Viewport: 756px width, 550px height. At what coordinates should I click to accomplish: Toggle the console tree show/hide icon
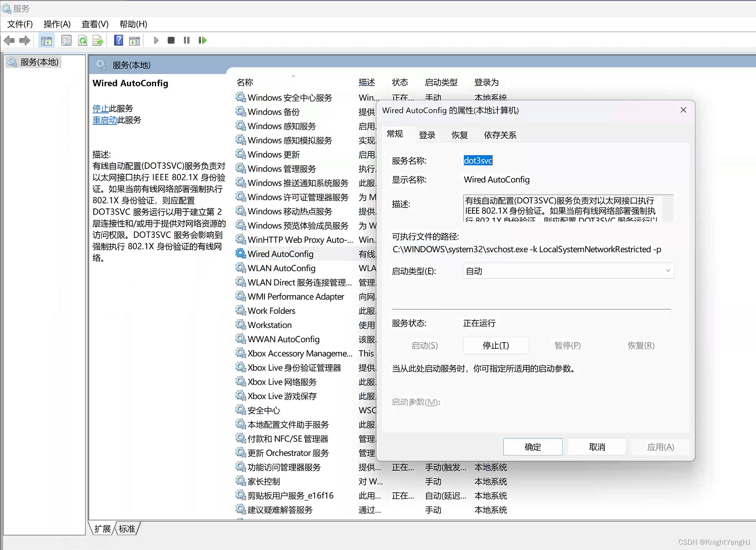[x=46, y=40]
